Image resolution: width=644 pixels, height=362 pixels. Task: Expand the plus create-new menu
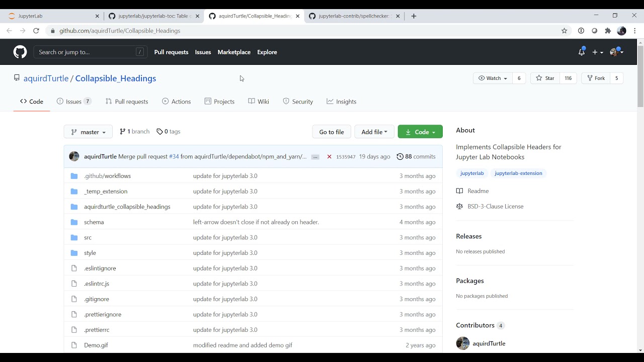click(598, 52)
